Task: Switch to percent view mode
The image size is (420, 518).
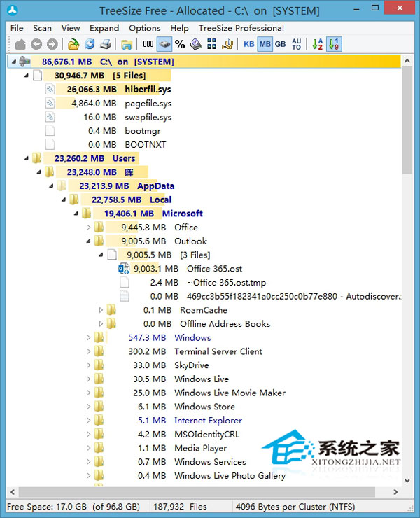Action: (180, 44)
